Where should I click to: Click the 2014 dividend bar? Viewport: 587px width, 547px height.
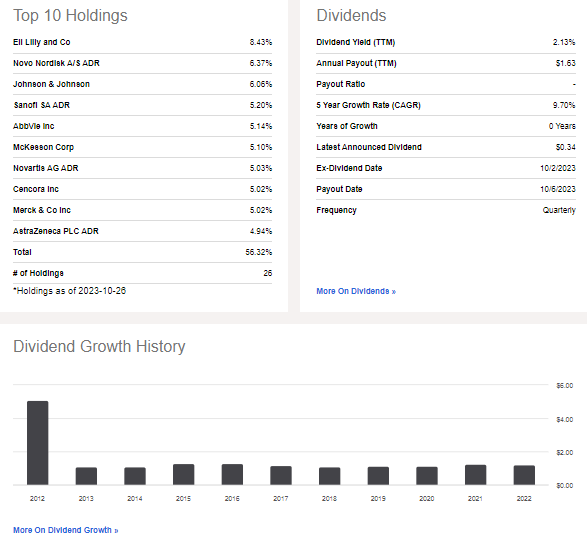point(135,476)
